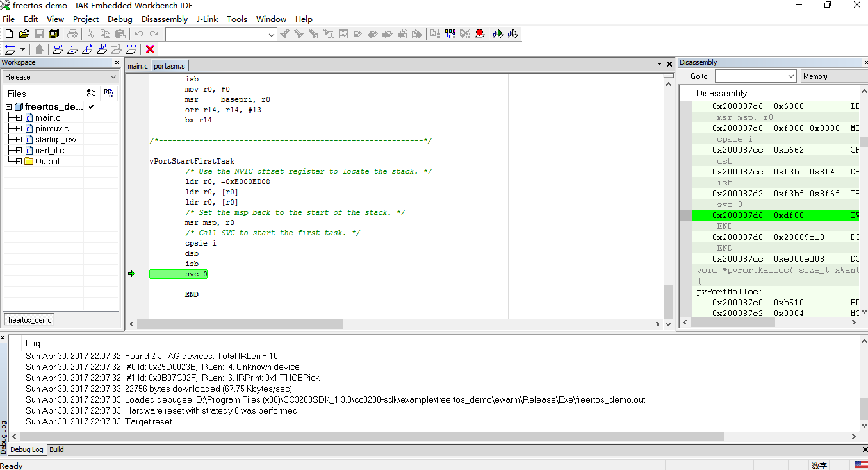Open the Project menu
868x470 pixels.
(x=86, y=19)
